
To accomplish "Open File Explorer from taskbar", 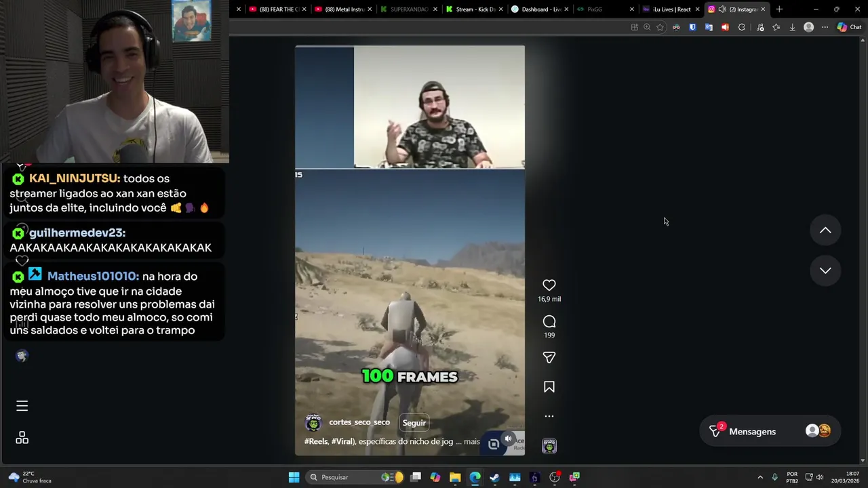I will tap(455, 477).
